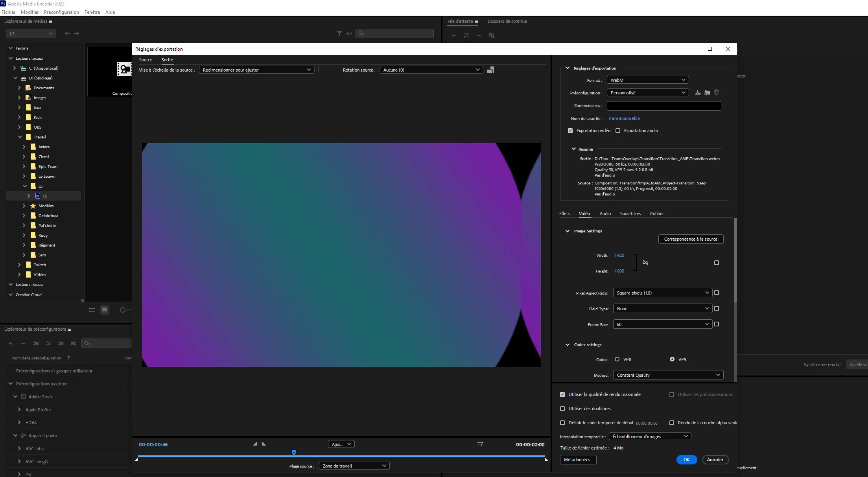Uncheck Utiliser la qualité de rendu maximale
Viewport: 868px width, 477px height.
click(562, 394)
